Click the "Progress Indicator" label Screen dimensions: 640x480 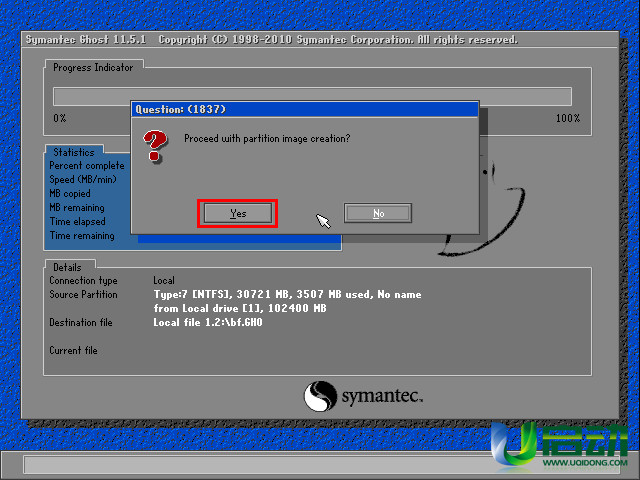93,68
